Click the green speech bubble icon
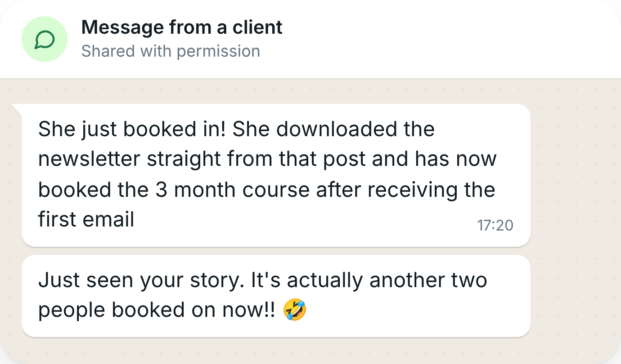 coord(45,39)
